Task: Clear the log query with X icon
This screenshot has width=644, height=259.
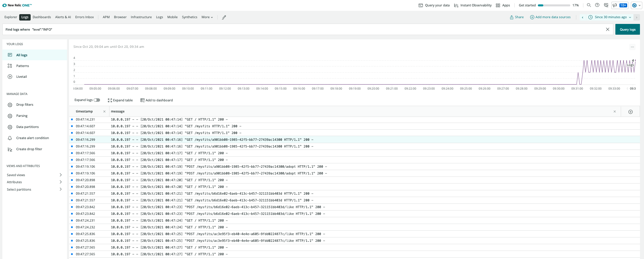Action: pos(608,30)
